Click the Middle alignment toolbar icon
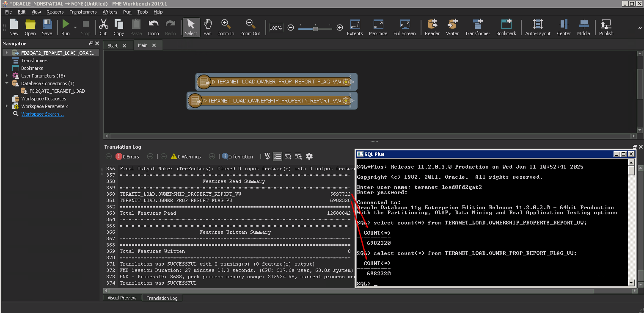 point(583,27)
